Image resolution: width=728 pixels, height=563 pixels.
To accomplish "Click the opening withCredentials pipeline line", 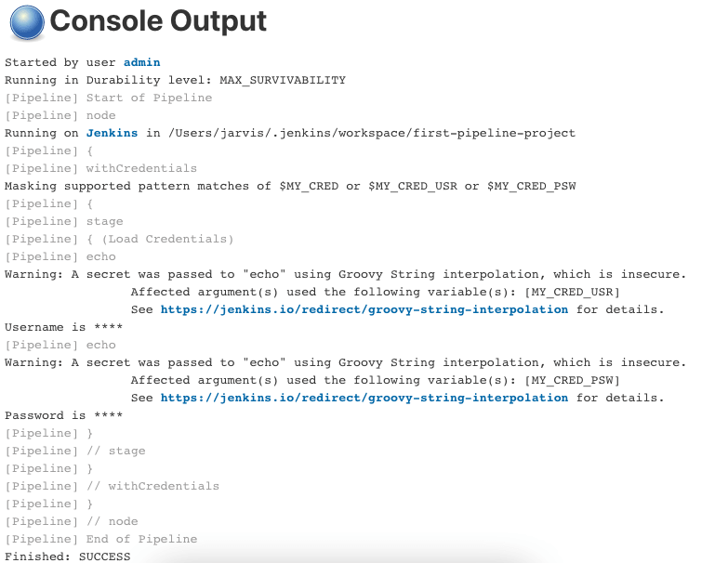I will coord(101,168).
